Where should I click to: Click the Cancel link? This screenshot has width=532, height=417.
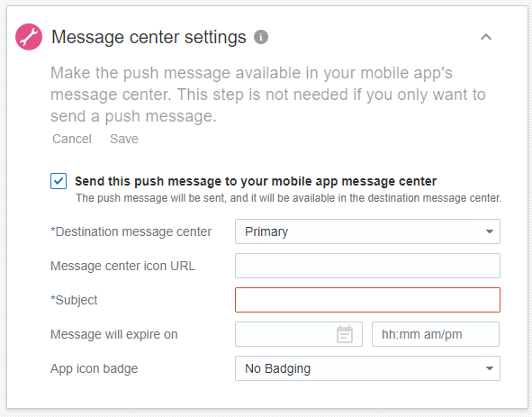pos(72,139)
